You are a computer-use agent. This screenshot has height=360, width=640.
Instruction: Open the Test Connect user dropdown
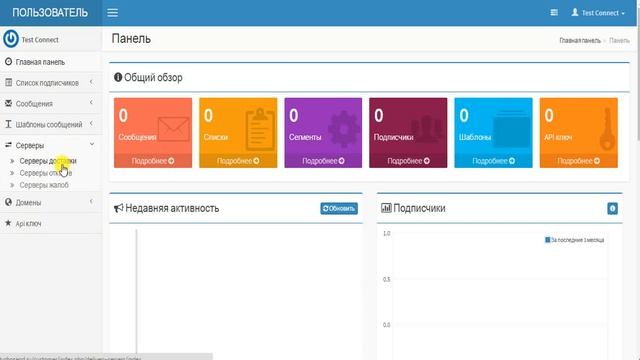pos(598,13)
